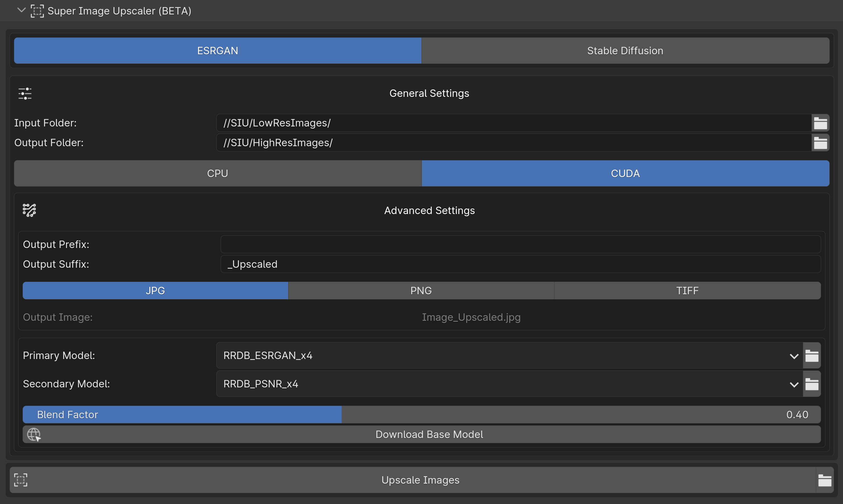Click the General Settings sliders icon
This screenshot has height=504, width=843.
tap(25, 93)
